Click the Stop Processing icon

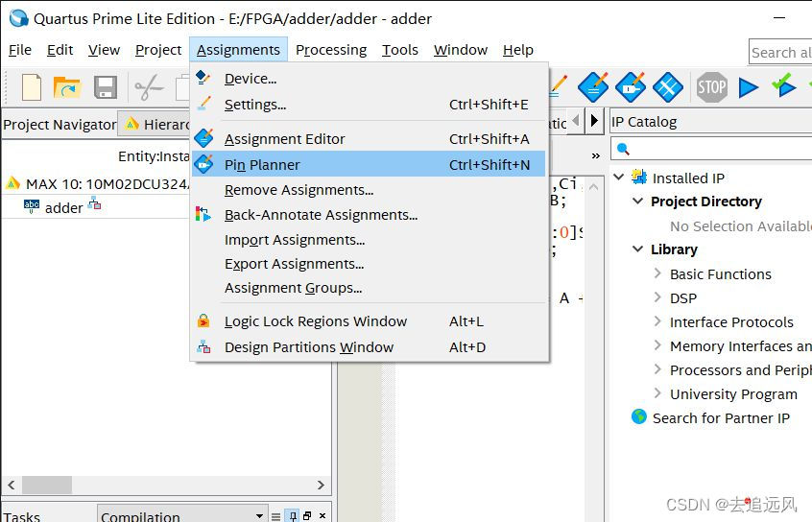tap(711, 86)
